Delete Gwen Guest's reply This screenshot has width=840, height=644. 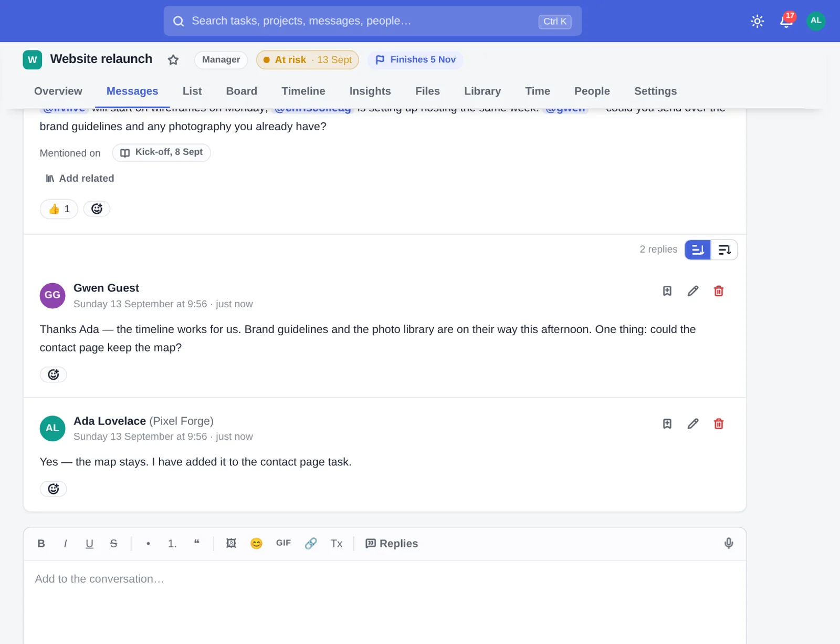click(x=719, y=291)
